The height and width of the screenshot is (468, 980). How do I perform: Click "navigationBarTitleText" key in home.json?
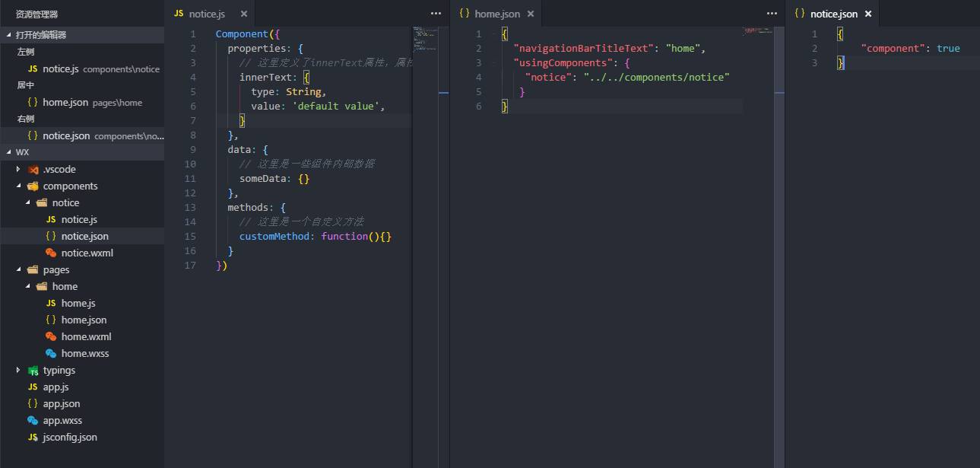coord(583,48)
